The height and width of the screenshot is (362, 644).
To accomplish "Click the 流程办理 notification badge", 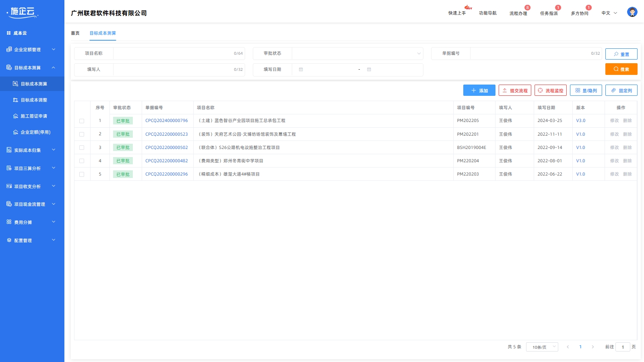I will tap(527, 8).
